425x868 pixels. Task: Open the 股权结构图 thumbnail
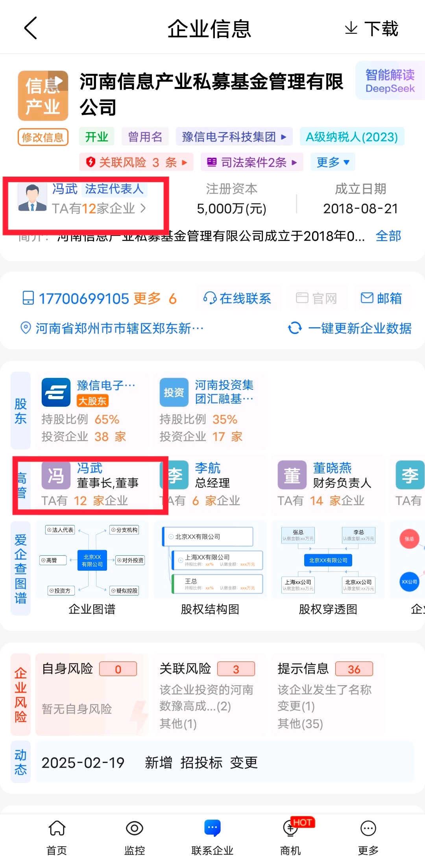tap(210, 560)
